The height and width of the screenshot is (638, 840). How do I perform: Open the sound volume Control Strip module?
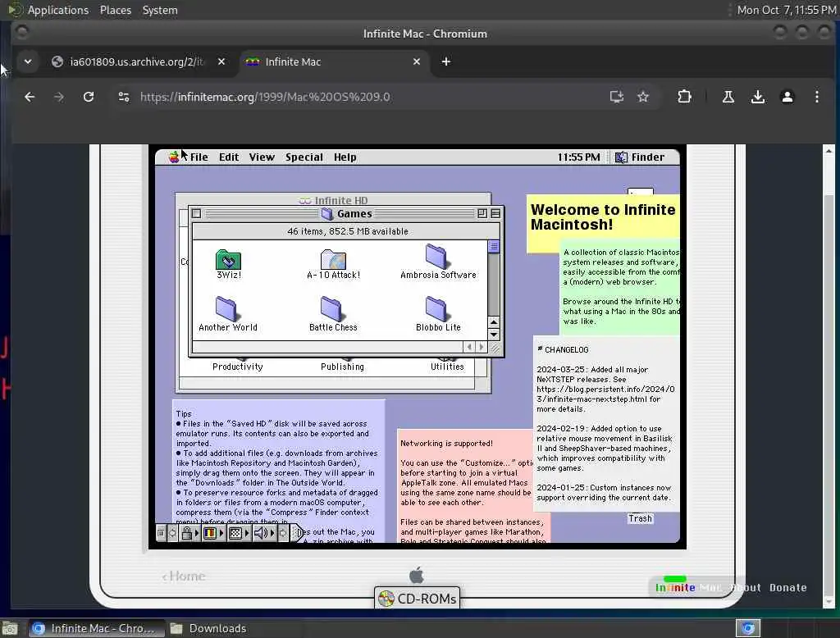tap(263, 533)
